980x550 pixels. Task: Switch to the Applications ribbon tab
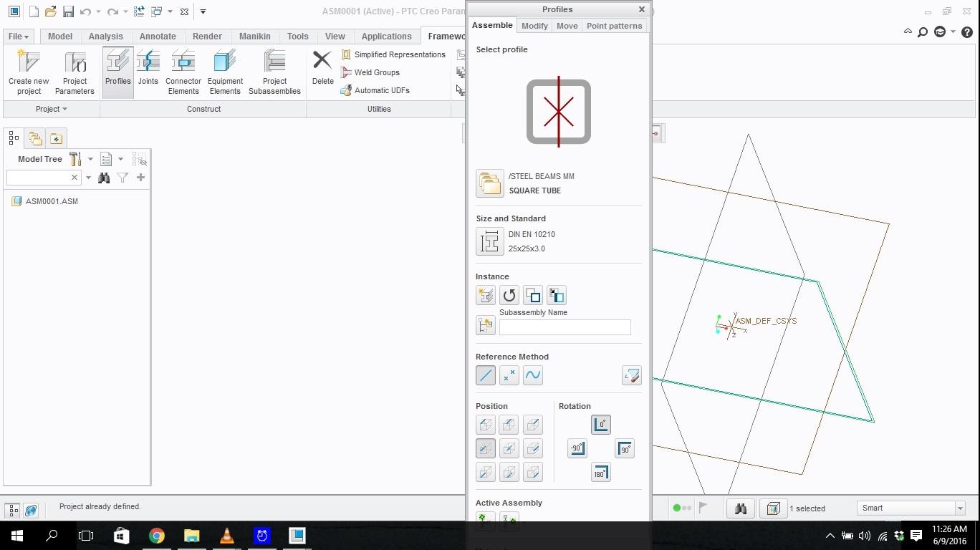[x=386, y=37]
